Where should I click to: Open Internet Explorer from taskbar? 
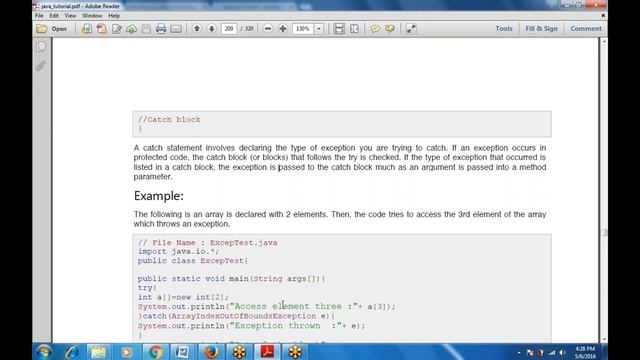(71, 352)
